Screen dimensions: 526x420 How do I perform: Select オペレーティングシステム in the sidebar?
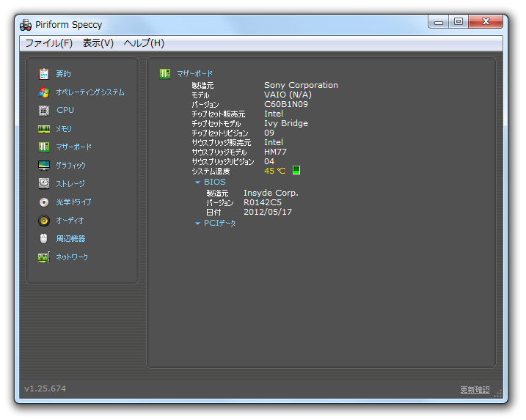pos(90,92)
